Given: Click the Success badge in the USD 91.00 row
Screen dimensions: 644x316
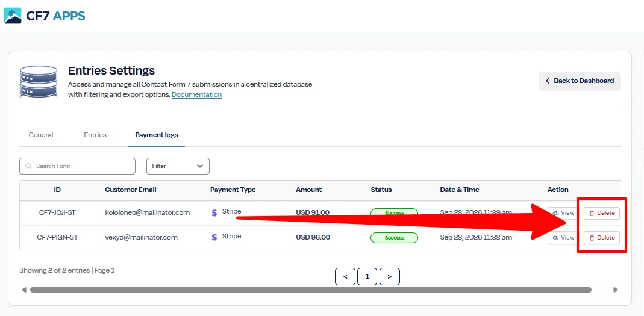Looking at the screenshot, I should pyautogui.click(x=394, y=213).
